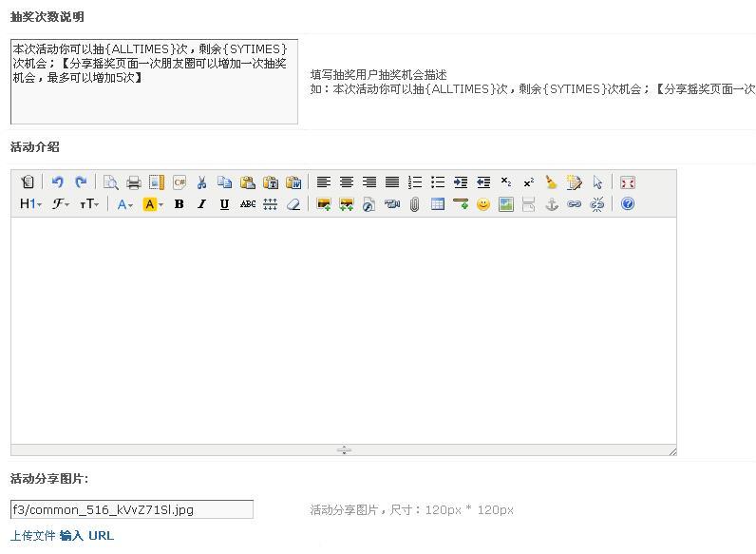Toggle fullscreen editor mode
This screenshot has width=756, height=554.
(627, 182)
